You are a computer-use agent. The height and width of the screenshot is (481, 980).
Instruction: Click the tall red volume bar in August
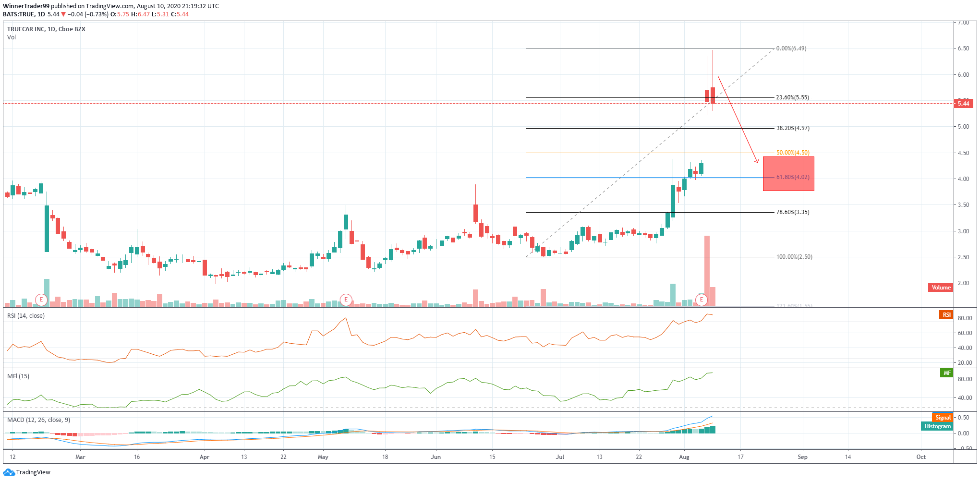click(707, 271)
